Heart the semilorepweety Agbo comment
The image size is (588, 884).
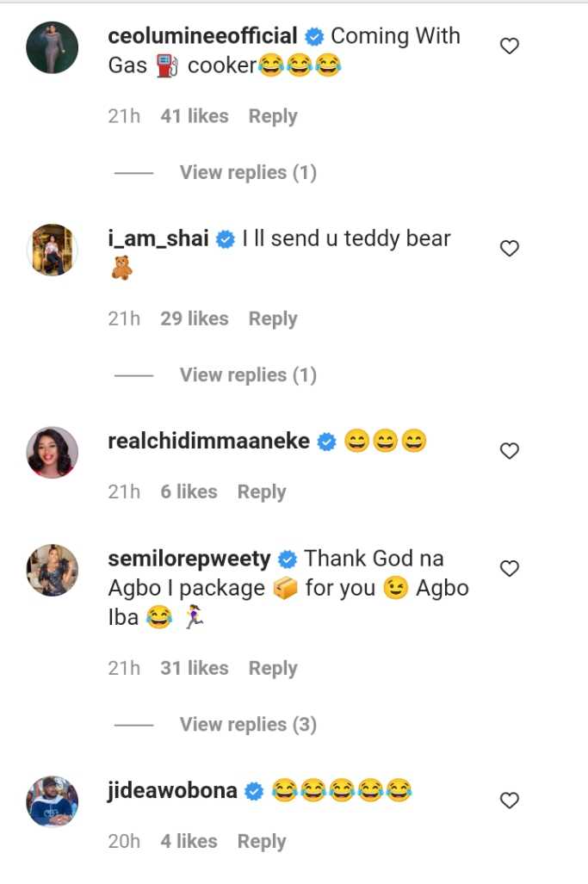click(510, 568)
